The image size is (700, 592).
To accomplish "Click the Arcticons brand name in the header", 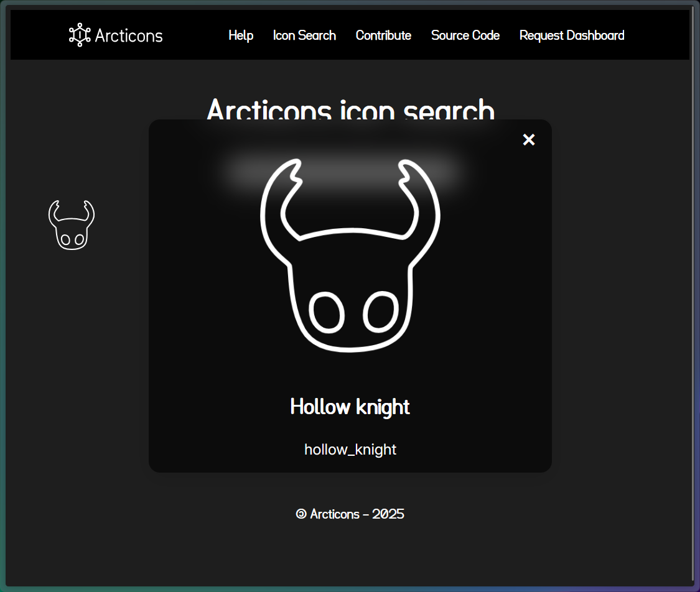I will click(129, 35).
